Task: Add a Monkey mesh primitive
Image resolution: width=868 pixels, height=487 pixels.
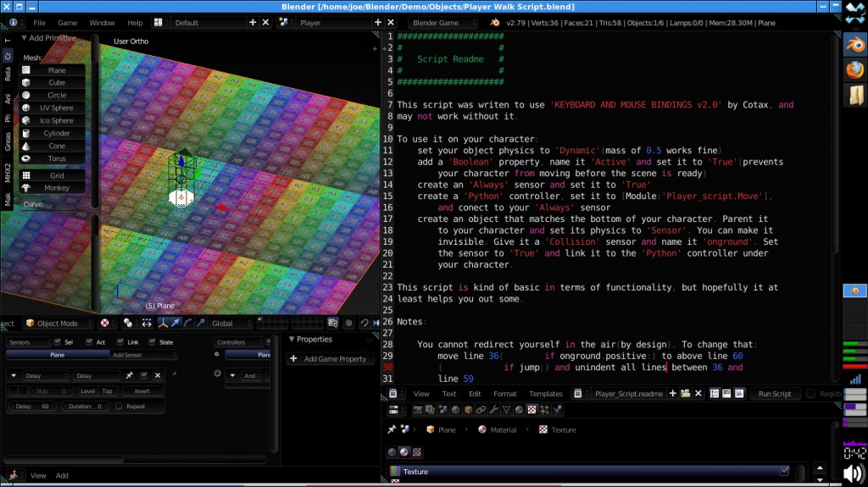Action: click(x=53, y=188)
